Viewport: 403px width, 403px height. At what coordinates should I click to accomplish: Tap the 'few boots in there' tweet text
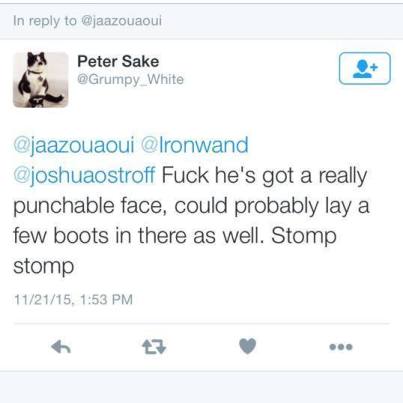[x=100, y=236]
